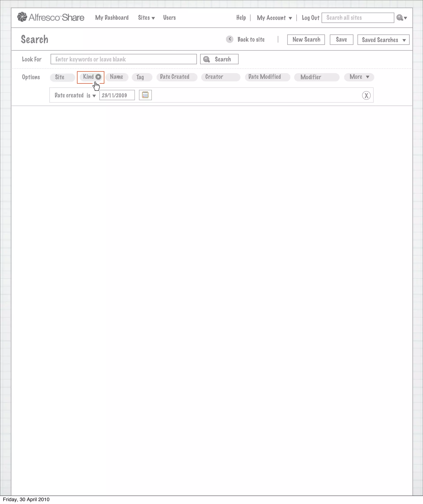Click the Back to site arrow icon
The image size is (423, 504).
click(230, 39)
